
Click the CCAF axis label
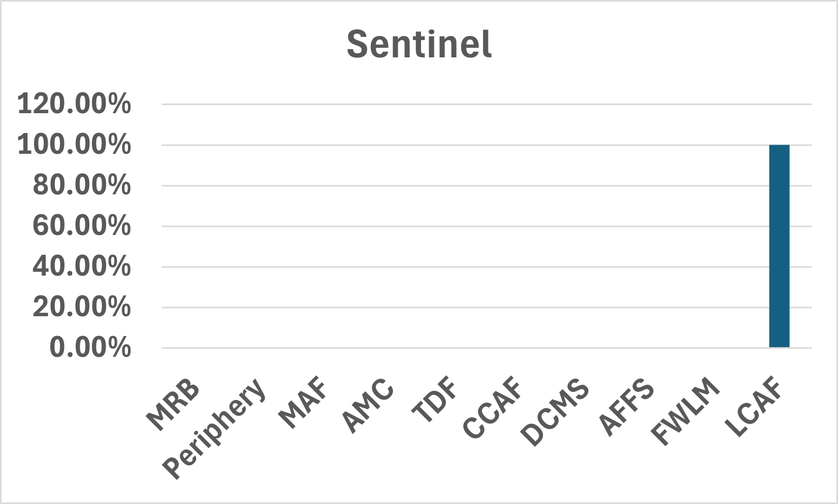click(493, 409)
